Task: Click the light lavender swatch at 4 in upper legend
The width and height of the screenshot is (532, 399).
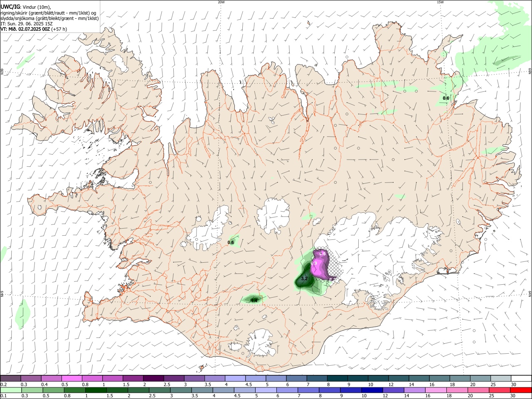Action: (235, 379)
